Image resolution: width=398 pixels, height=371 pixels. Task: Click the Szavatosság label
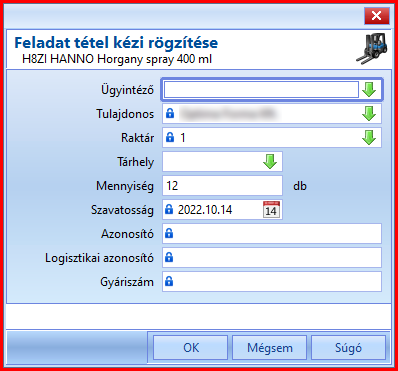click(122, 210)
